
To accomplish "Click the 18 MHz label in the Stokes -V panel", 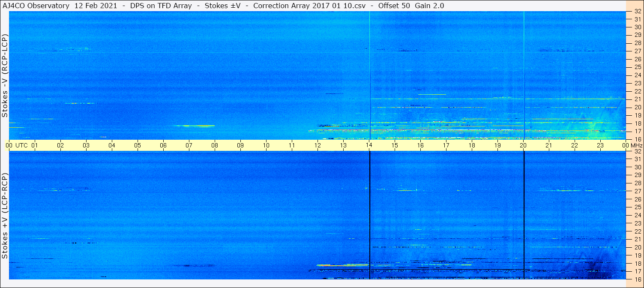I will 637,123.
